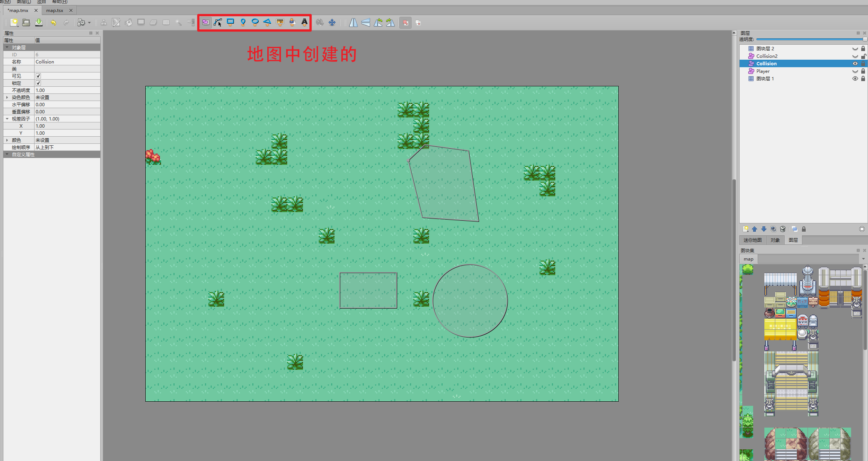Image resolution: width=868 pixels, height=461 pixels.
Task: Uncheck the 可见 checkbox
Action: tap(38, 76)
